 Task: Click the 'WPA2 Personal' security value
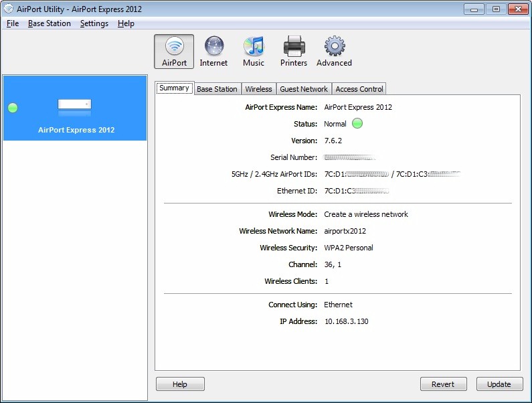pyautogui.click(x=349, y=248)
